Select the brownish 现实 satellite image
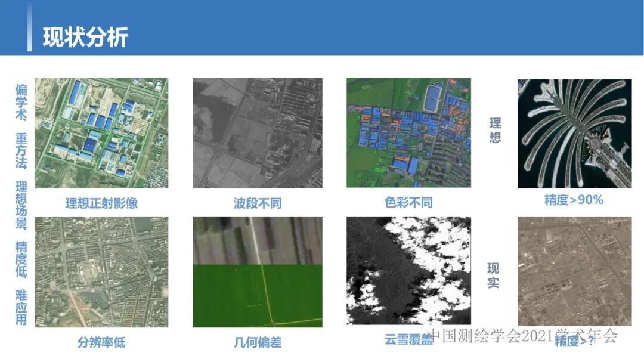This screenshot has width=644, height=362. pyautogui.click(x=575, y=271)
